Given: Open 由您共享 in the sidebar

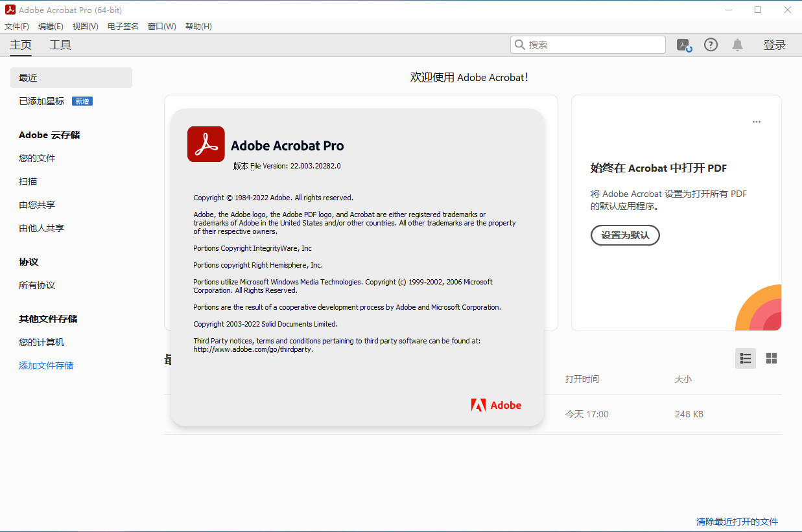Looking at the screenshot, I should click(x=37, y=205).
